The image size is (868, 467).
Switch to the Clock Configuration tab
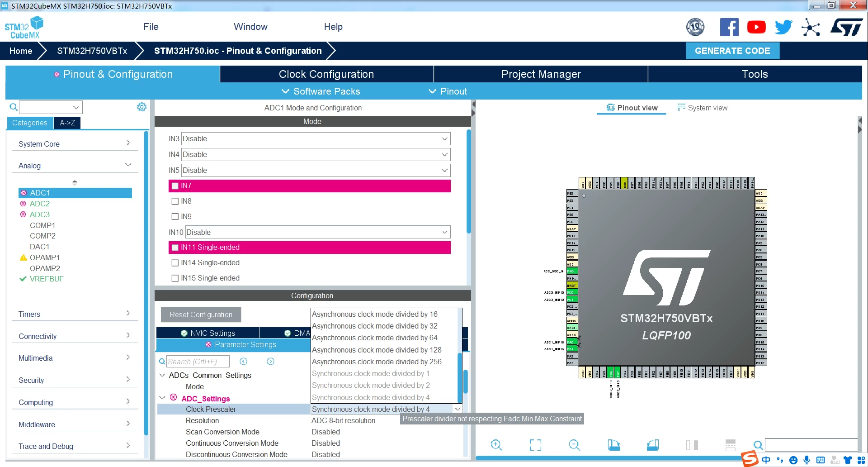326,74
